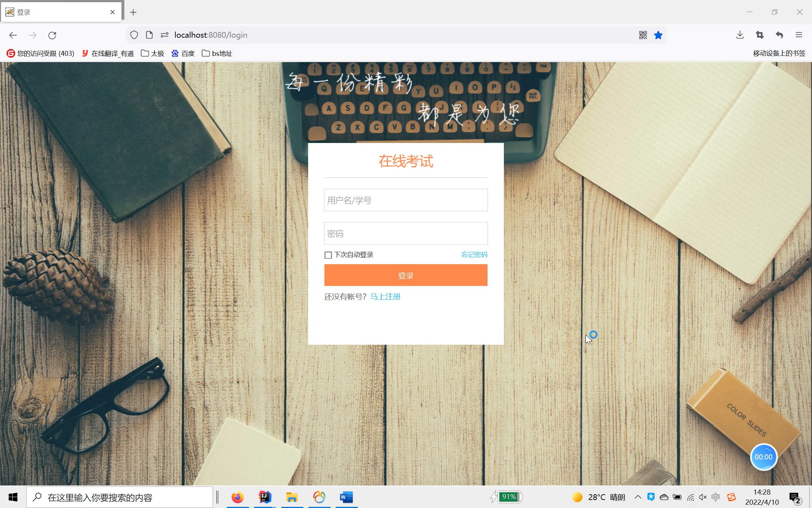The height and width of the screenshot is (508, 812).
Task: Click the 91% battery indicator
Action: [506, 497]
